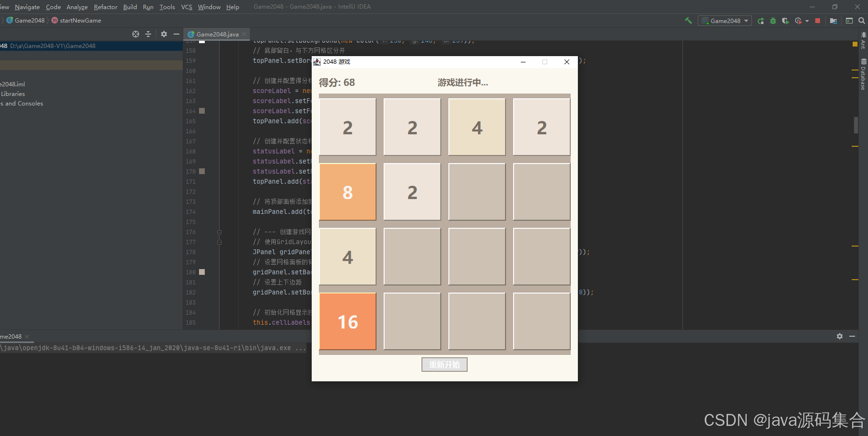This screenshot has width=868, height=436.
Task: Run with Coverage using the shield icon
Action: point(785,21)
